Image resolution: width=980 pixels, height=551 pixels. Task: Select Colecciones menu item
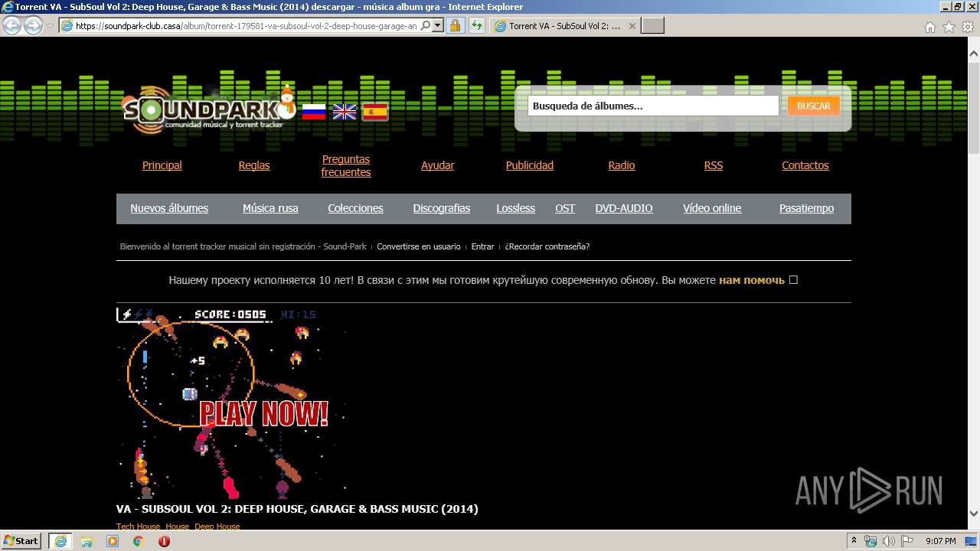(x=355, y=208)
